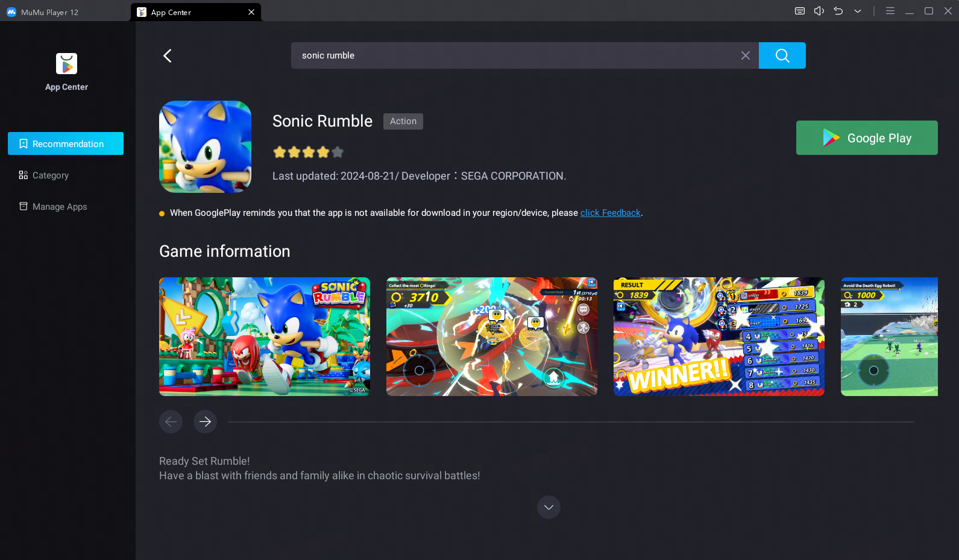This screenshot has width=959, height=560.
Task: Open the click Feedback link
Action: coord(610,213)
